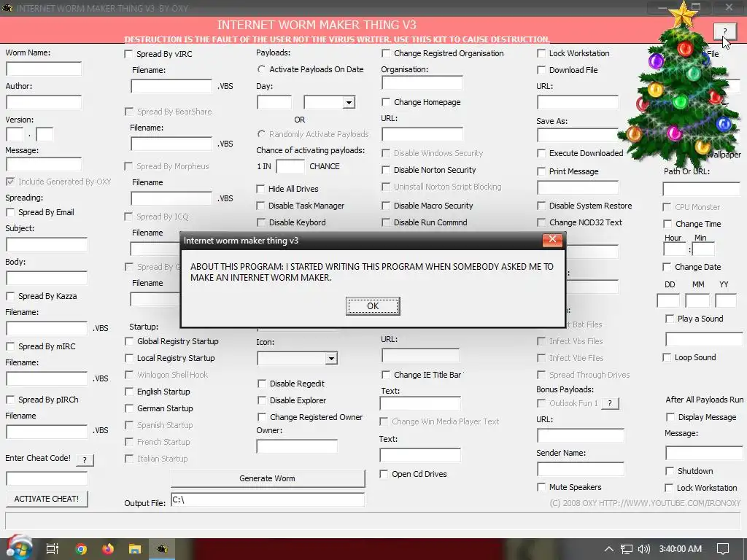
Task: Click the ? button beside Enter Cheat Code
Action: (x=85, y=460)
